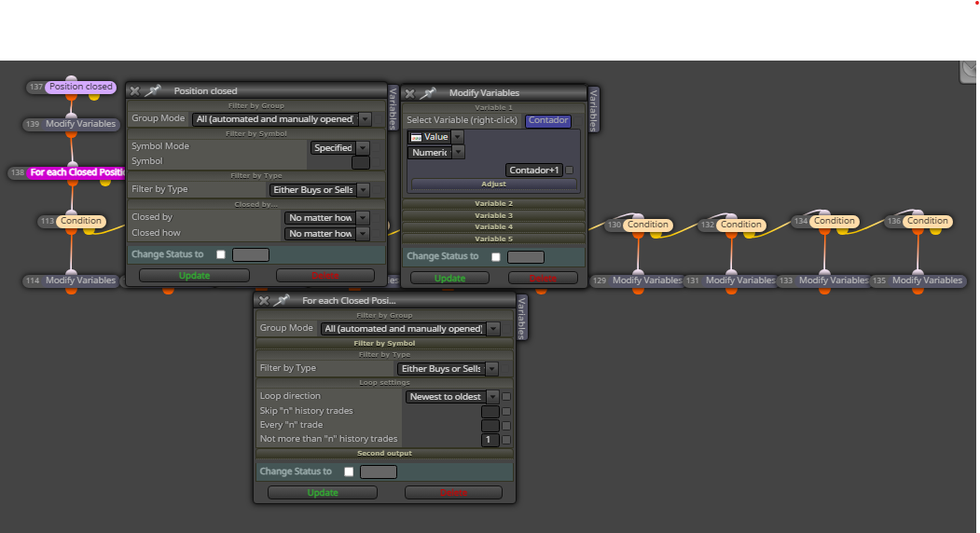980x533 pixels.
Task: Open Variables tab beside Modify Variables dialog
Action: [x=594, y=110]
